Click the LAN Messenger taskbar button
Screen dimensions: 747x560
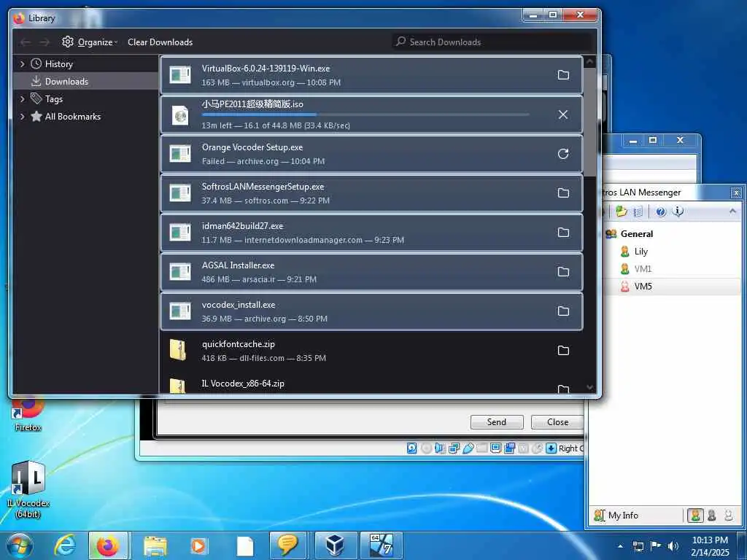287,545
